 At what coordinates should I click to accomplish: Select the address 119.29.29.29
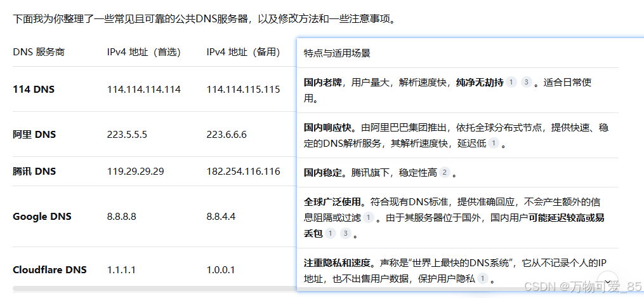point(135,171)
